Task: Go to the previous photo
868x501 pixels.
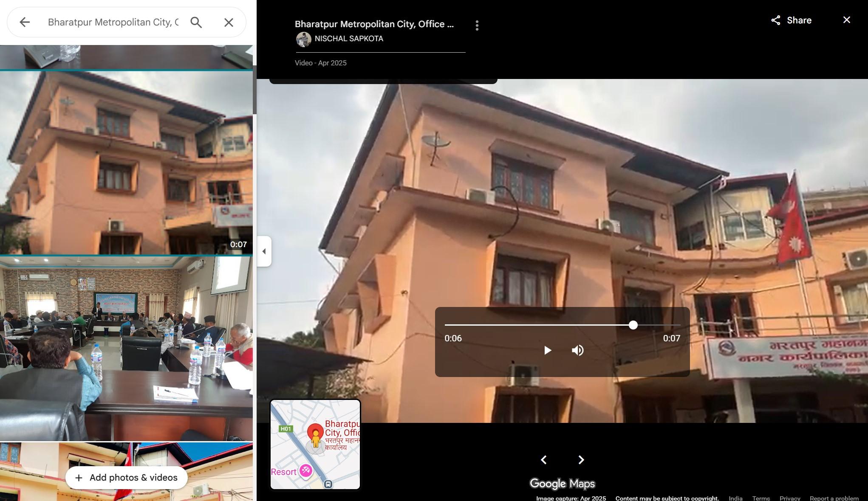Action: pos(543,460)
